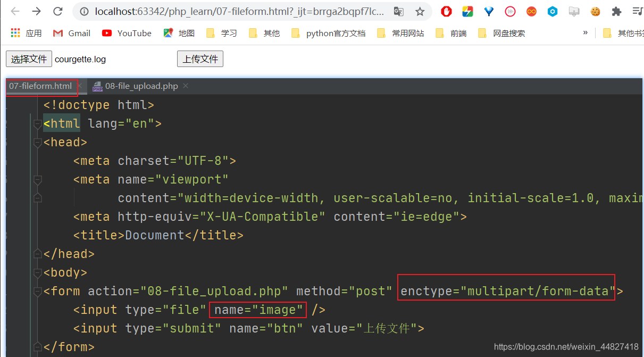Open the 前端 bookmark folder

click(451, 33)
